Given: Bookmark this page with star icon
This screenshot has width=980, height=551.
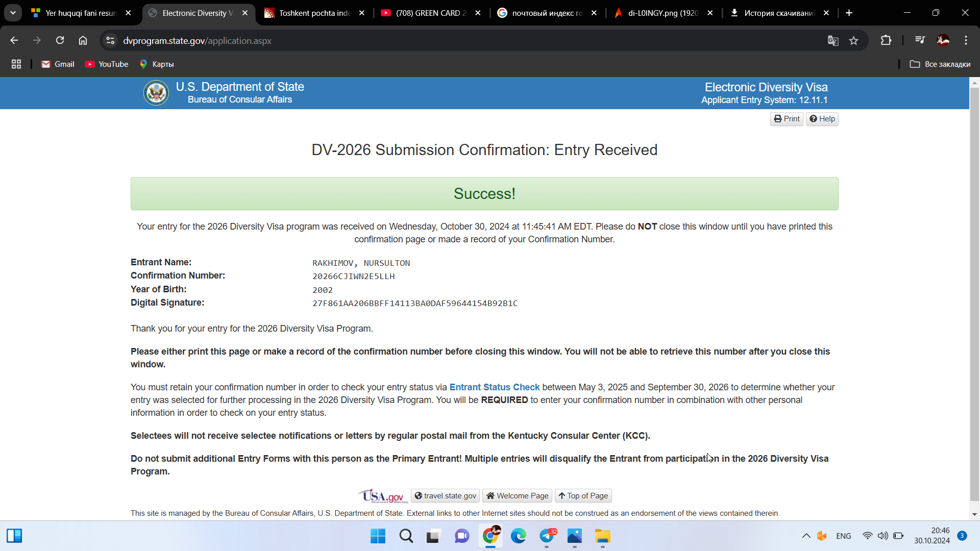Looking at the screenshot, I should [x=853, y=41].
